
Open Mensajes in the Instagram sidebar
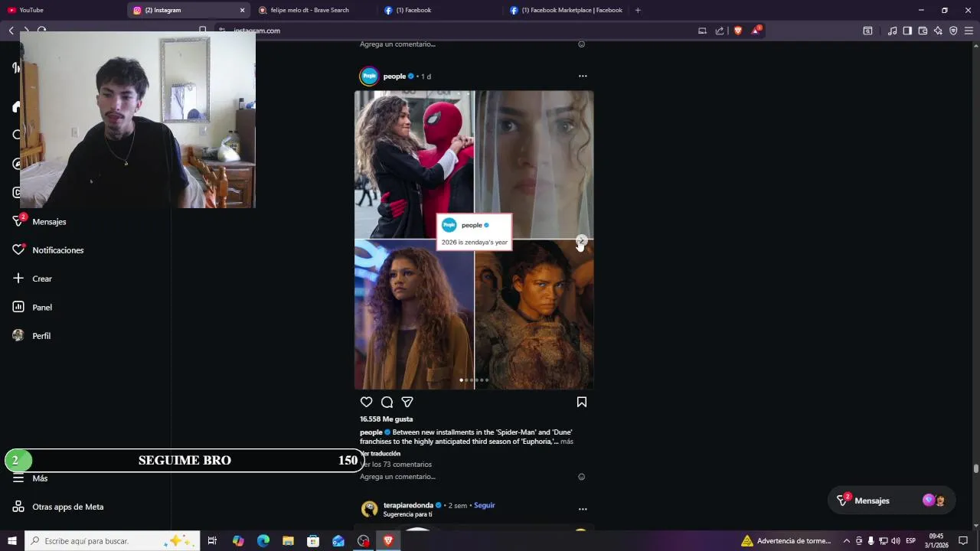pyautogui.click(x=40, y=221)
